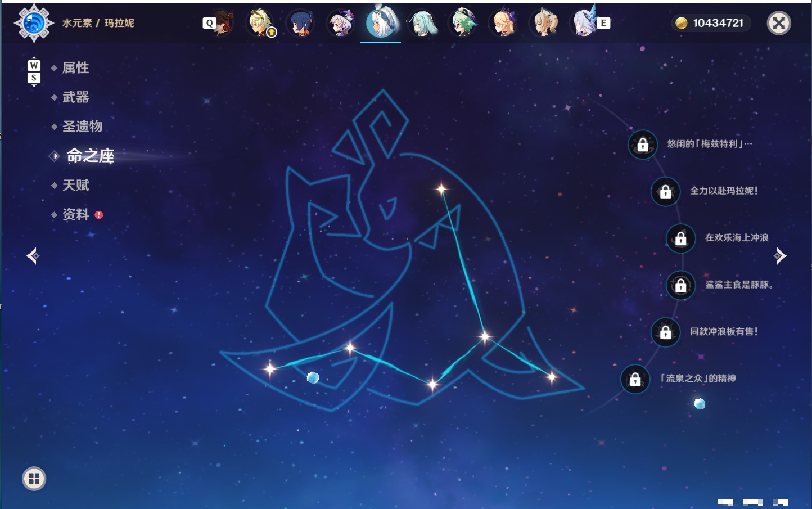This screenshot has width=812, height=509.
Task: Open the 天赋 talents menu item
Action: pos(75,185)
